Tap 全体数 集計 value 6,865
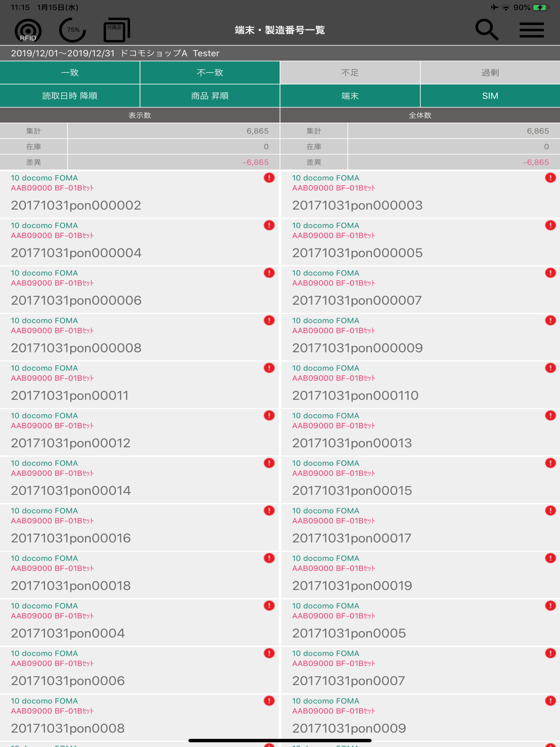Viewport: 560px width, 747px height. click(x=538, y=131)
